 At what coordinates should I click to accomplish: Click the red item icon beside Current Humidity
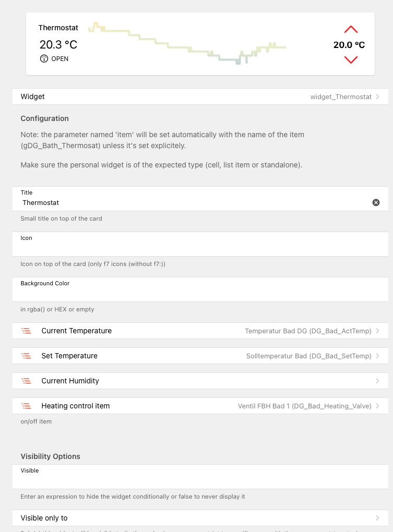[x=27, y=381]
